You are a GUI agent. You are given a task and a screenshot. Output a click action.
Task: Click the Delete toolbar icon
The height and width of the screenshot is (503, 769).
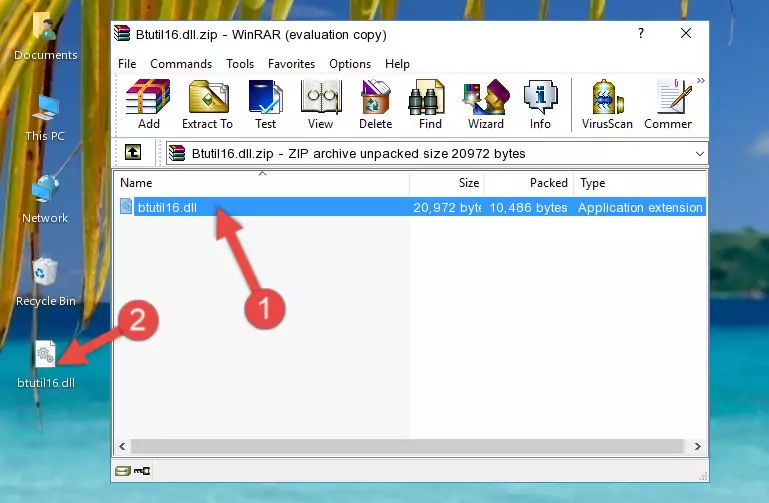pyautogui.click(x=375, y=104)
